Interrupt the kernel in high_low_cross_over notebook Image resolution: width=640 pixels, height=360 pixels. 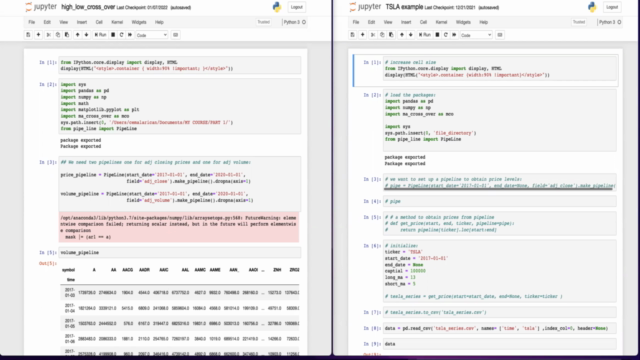point(113,35)
